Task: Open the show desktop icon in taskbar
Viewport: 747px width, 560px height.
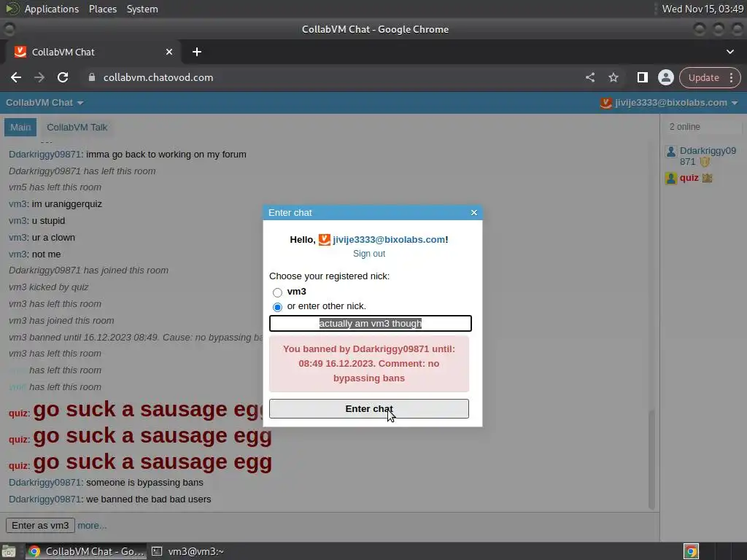Action: click(9, 551)
